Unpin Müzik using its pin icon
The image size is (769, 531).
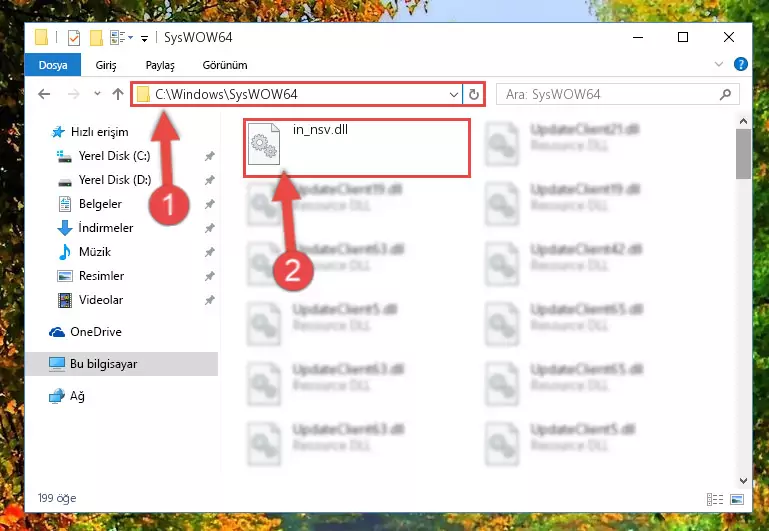click(x=209, y=252)
